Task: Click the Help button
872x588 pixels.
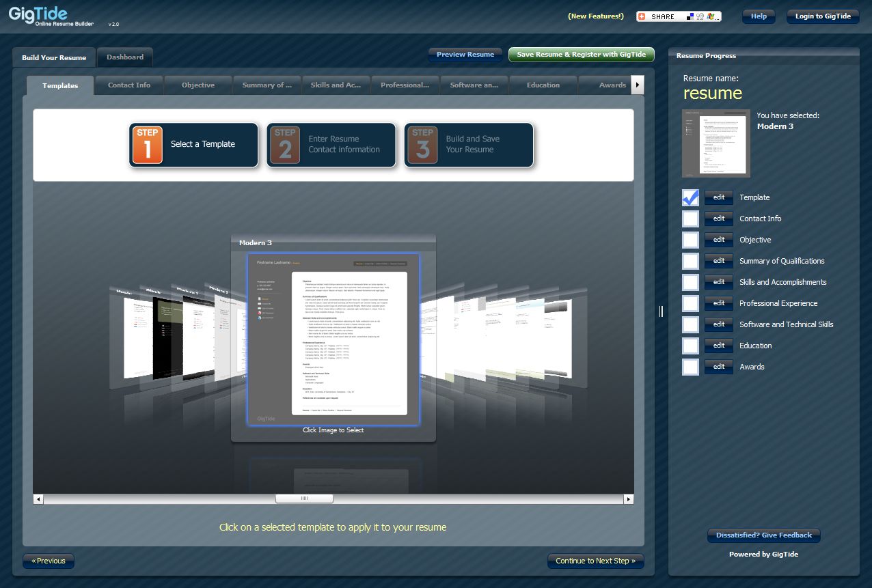Action: (759, 16)
